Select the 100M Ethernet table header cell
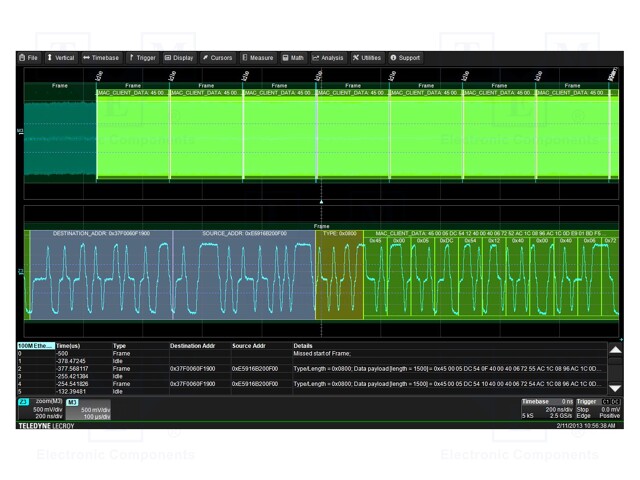640x480 pixels. [36, 346]
